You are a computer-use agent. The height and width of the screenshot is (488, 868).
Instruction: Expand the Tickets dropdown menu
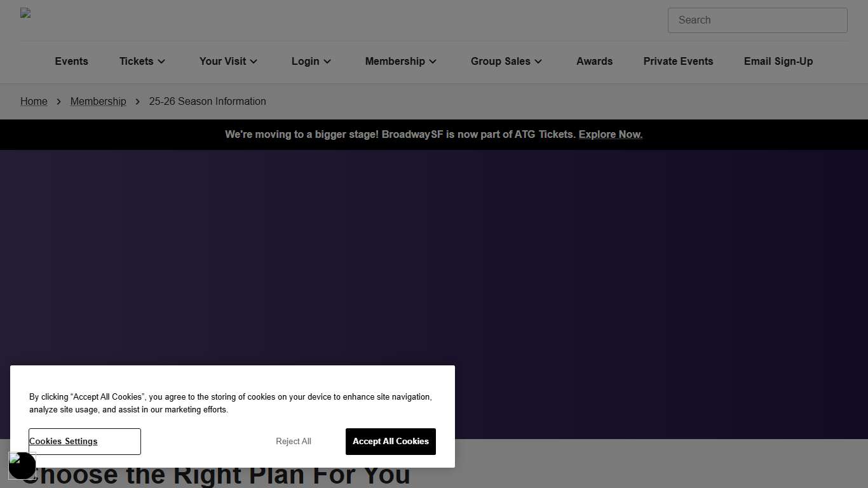pos(142,62)
